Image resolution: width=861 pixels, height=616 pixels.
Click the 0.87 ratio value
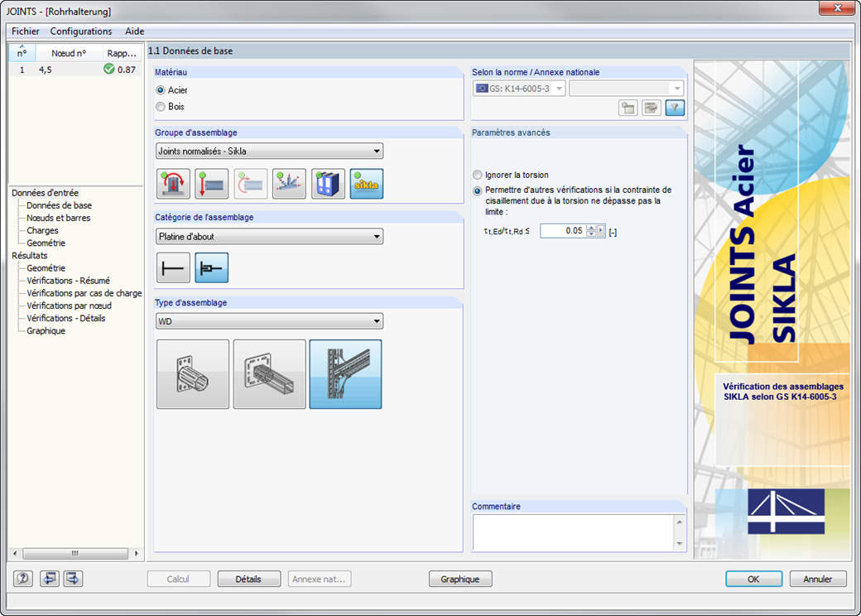(127, 70)
